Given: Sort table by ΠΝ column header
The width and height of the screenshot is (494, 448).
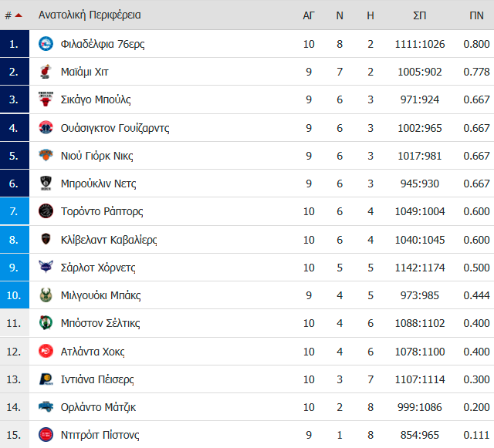Looking at the screenshot, I should [476, 15].
